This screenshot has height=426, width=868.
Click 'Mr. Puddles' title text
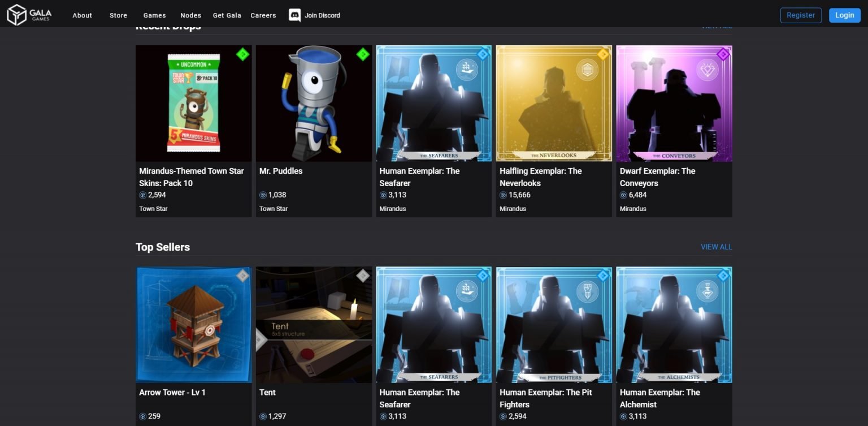pos(281,171)
